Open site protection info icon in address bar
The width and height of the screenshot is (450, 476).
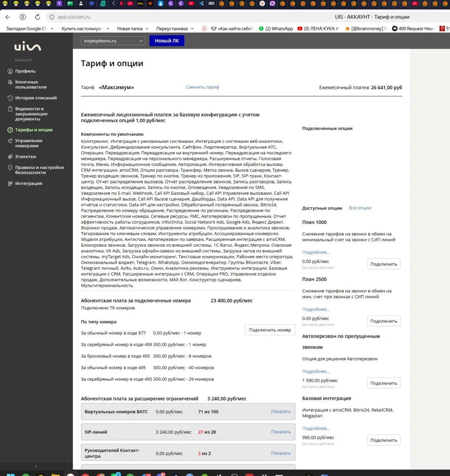(52, 17)
